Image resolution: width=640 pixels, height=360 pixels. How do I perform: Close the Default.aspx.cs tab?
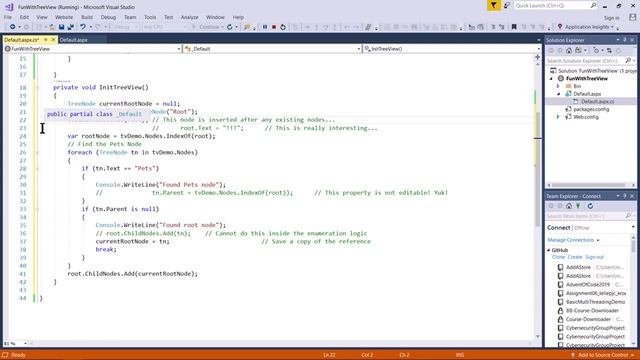pyautogui.click(x=53, y=40)
